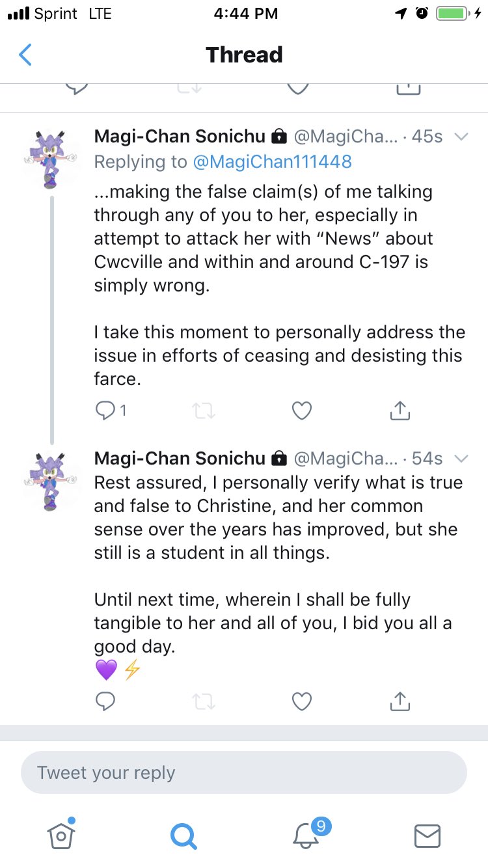Reply to the "false claim(s)" tweet

(105, 411)
